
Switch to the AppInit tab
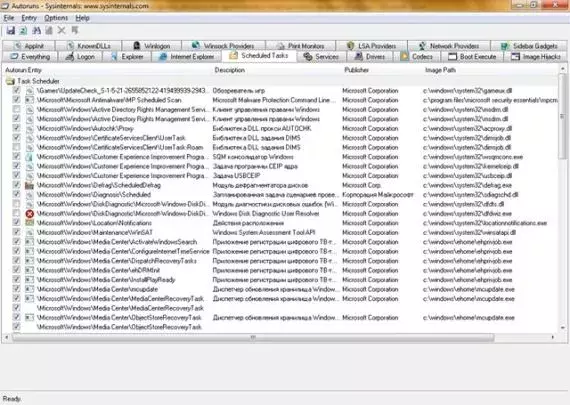29,46
